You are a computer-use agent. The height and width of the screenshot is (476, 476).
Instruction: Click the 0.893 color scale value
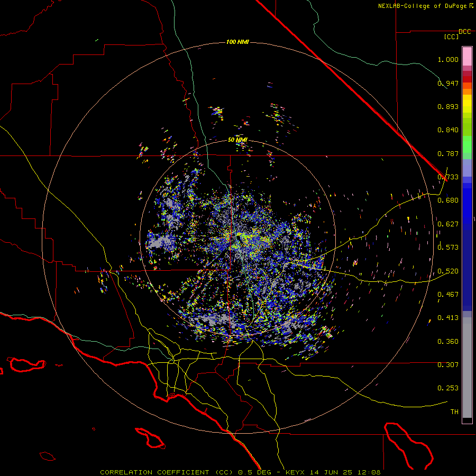[x=448, y=106]
